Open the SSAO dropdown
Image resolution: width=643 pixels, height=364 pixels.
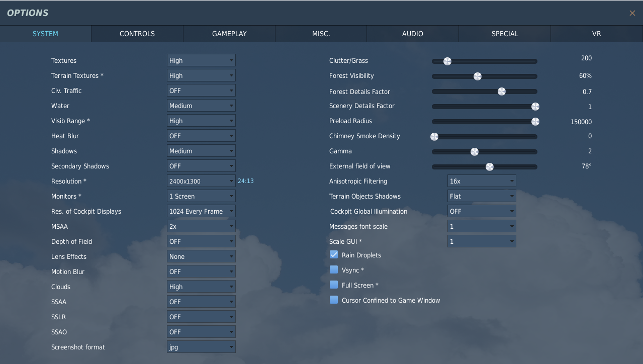(x=201, y=332)
